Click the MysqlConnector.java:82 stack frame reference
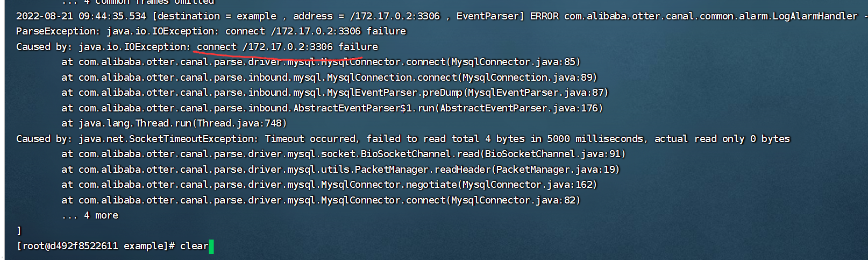Image resolution: width=868 pixels, height=260 pixels. click(x=515, y=200)
